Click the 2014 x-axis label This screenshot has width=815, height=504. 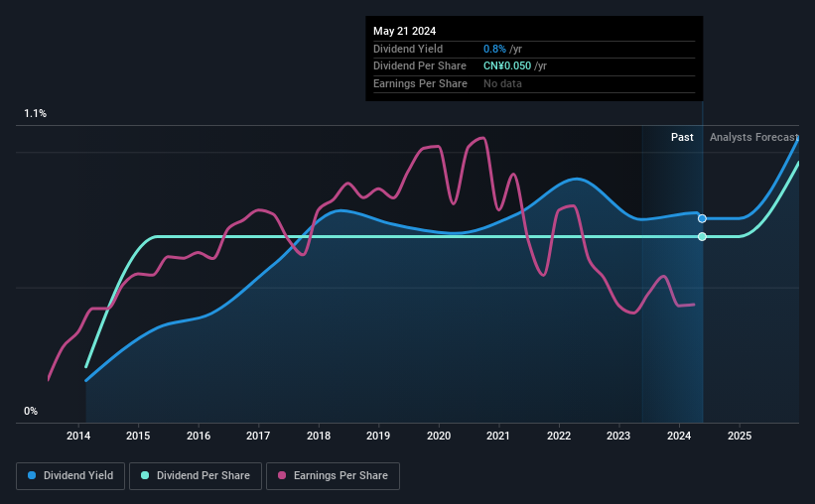[x=78, y=436]
